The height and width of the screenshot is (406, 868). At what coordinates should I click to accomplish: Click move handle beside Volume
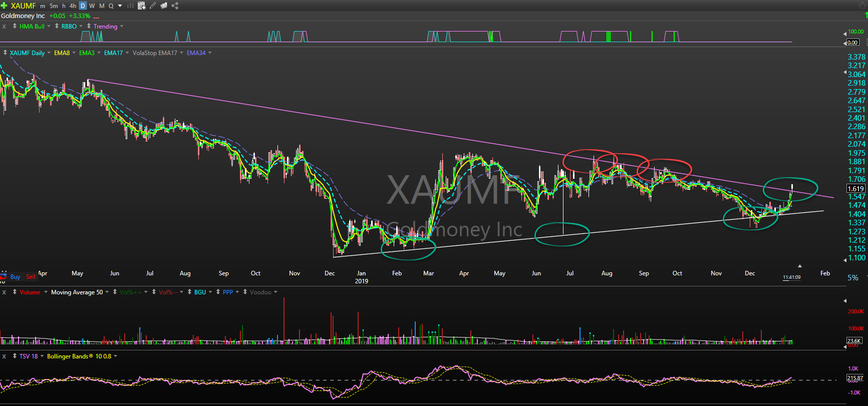15,292
